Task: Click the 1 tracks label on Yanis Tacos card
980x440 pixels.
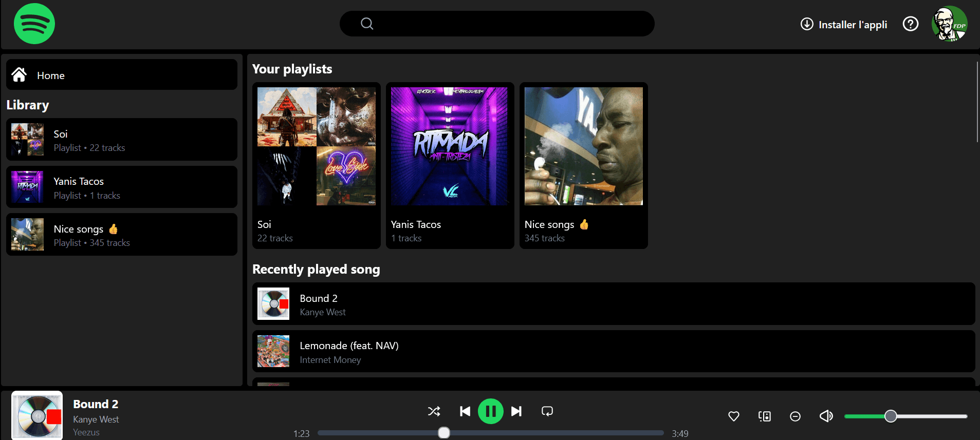Action: [x=406, y=238]
